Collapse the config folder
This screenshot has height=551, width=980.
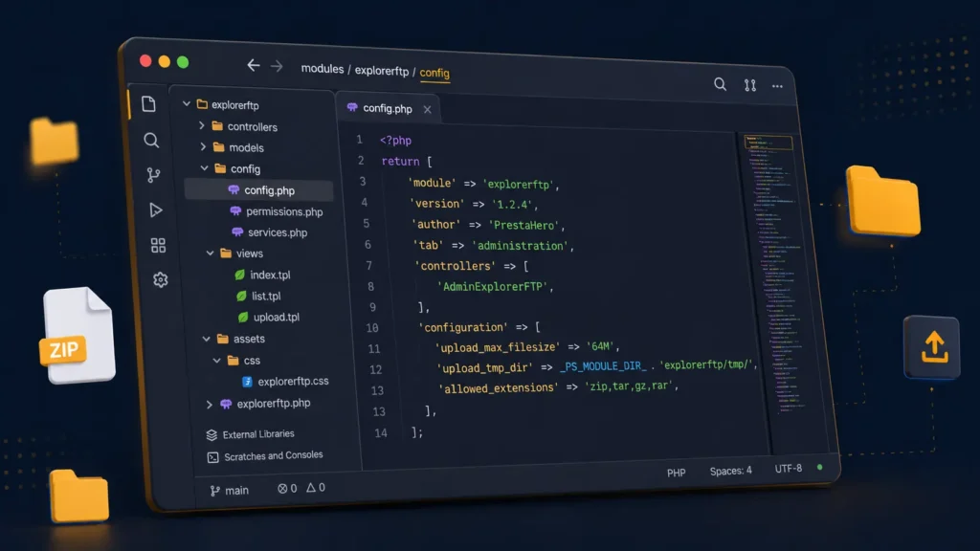[205, 168]
